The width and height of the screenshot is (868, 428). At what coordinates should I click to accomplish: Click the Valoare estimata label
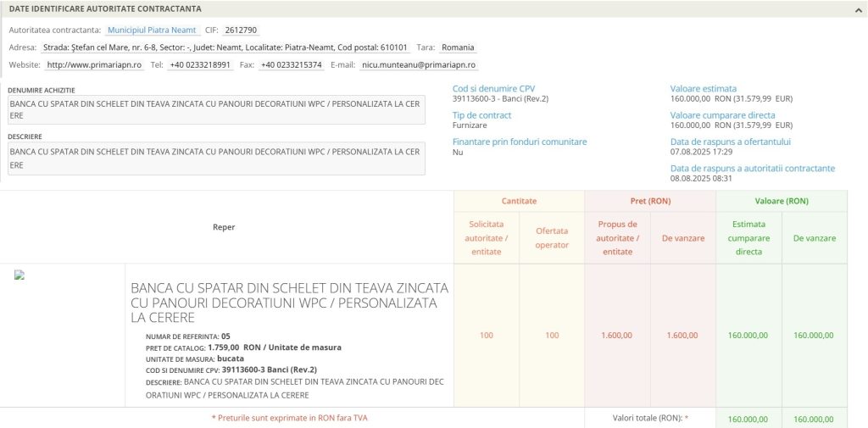(x=704, y=88)
